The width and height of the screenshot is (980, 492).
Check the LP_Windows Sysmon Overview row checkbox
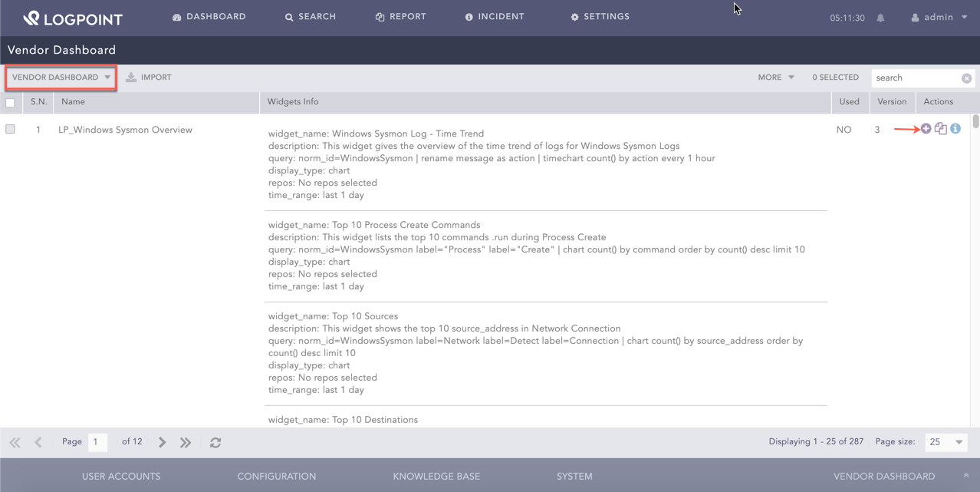pyautogui.click(x=11, y=130)
